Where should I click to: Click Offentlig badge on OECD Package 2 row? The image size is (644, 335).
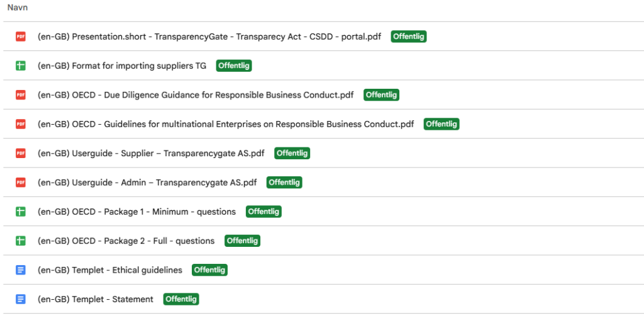pos(242,241)
